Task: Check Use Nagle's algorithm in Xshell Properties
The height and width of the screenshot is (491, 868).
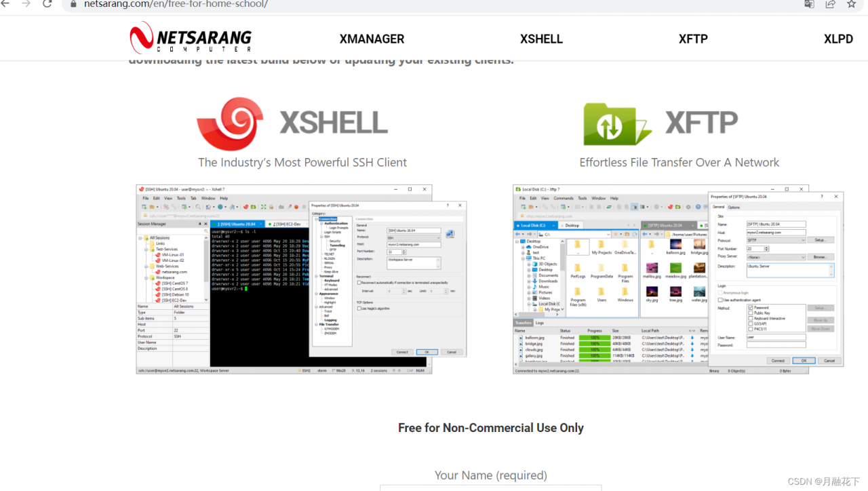Action: [359, 308]
